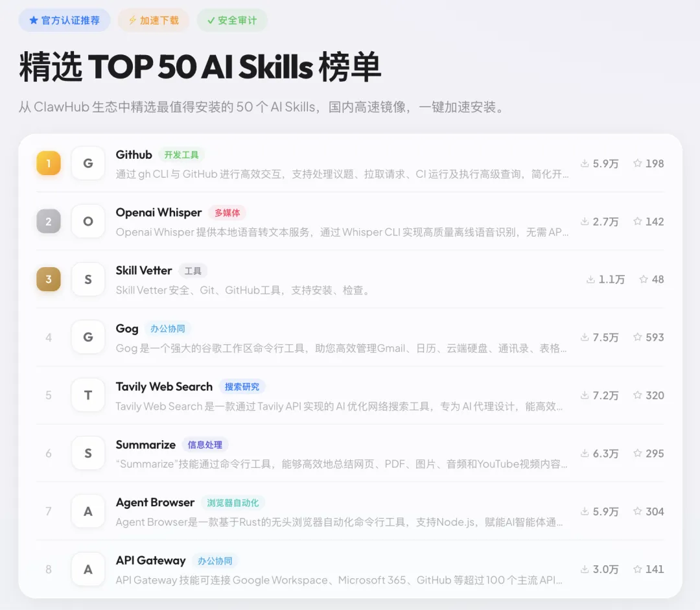The height and width of the screenshot is (610, 700).
Task: Click the Skill Vetter star count 48
Action: pyautogui.click(x=658, y=279)
